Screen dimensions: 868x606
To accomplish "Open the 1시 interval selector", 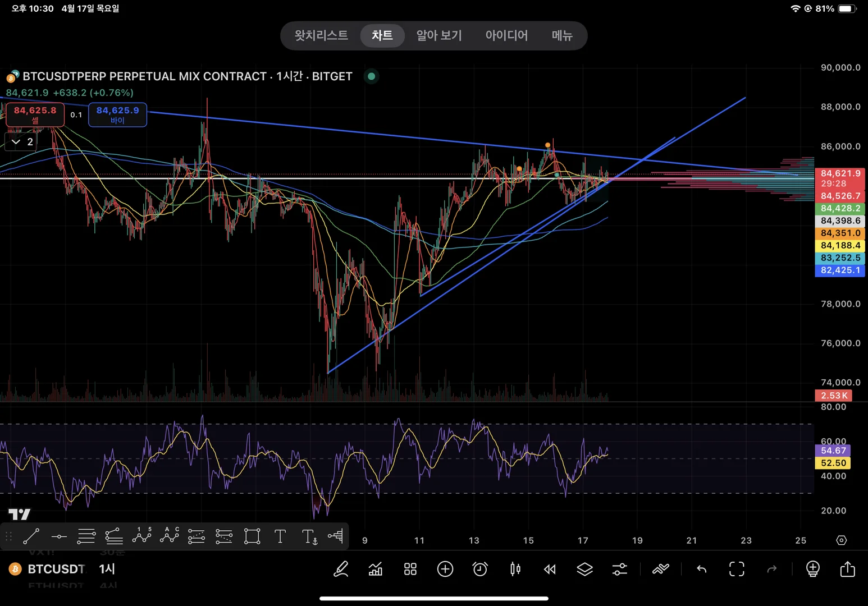I will pos(107,569).
